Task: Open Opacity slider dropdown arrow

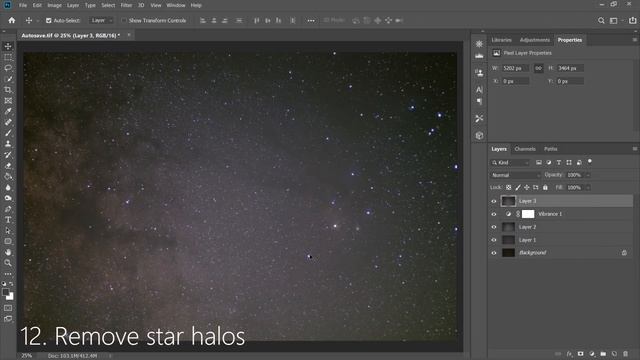Action: pyautogui.click(x=588, y=175)
